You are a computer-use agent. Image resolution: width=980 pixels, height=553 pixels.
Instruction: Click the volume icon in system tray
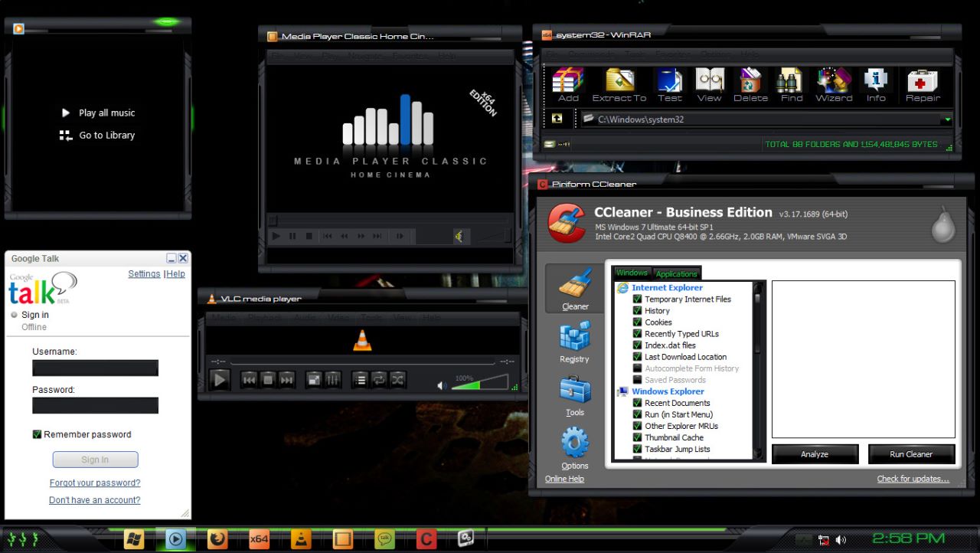[x=841, y=540]
